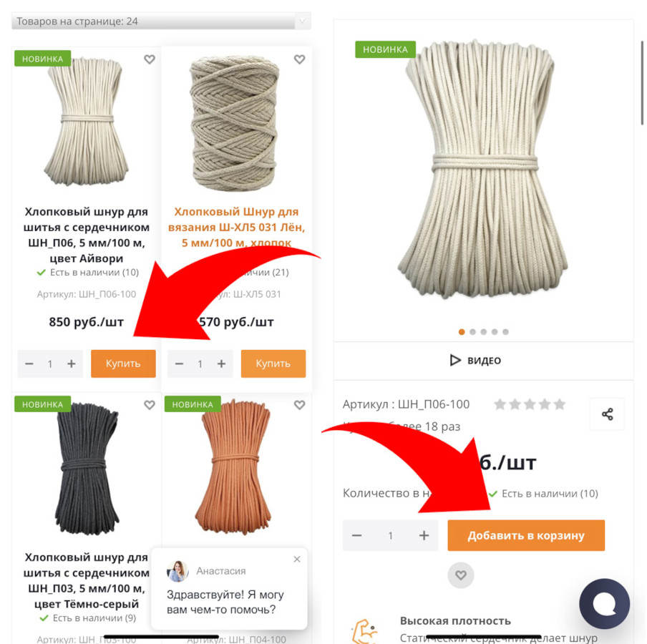This screenshot has width=647, height=644.
Task: Decrease quantity of 570 руб. cord
Action: tap(179, 364)
